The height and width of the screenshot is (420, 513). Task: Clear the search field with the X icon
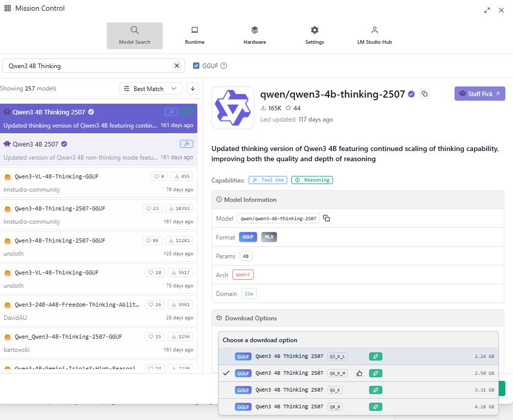click(177, 66)
